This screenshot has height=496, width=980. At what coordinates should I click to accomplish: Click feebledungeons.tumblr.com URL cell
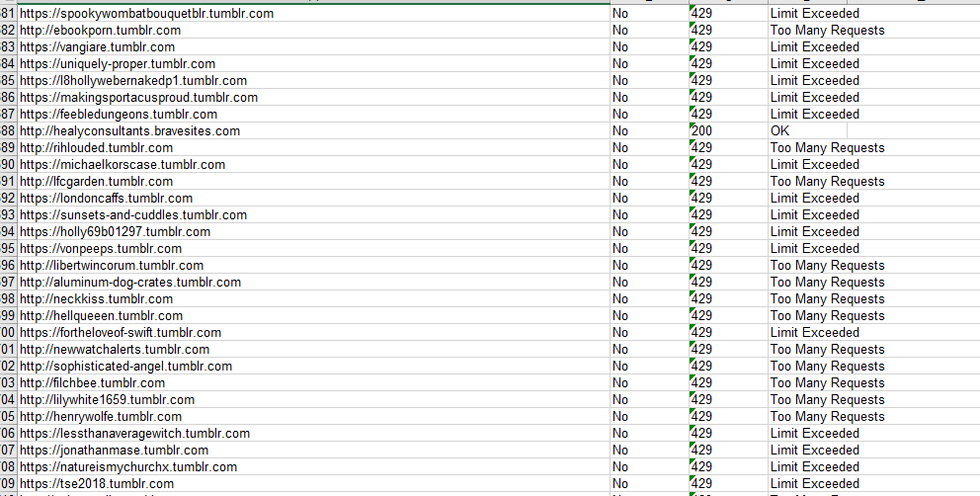(314, 115)
